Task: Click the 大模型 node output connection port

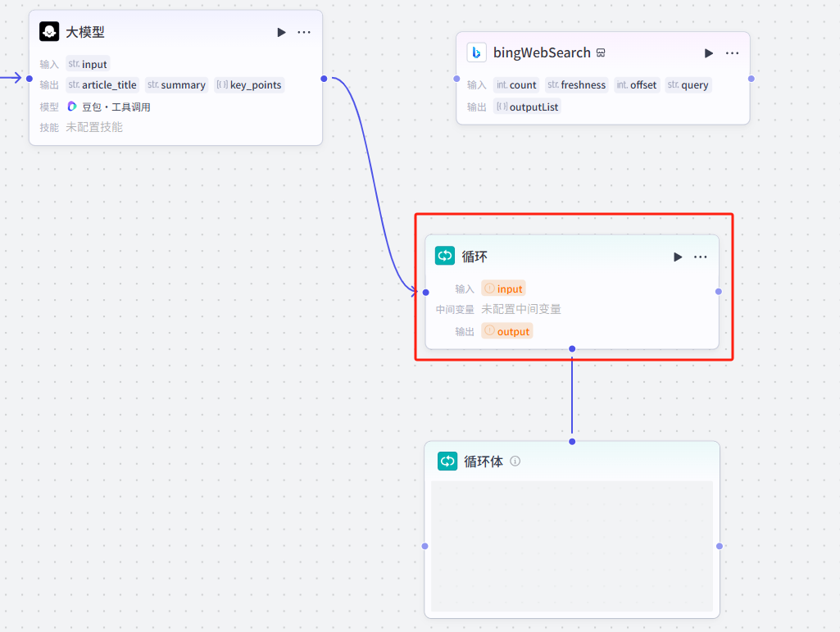Action: point(324,79)
